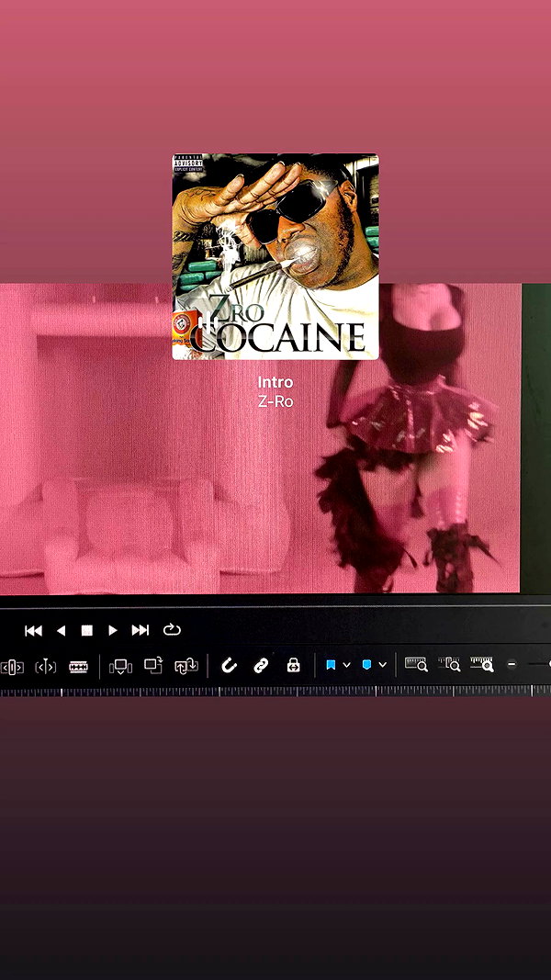This screenshot has height=980, width=551.
Task: Click the zoom out minus button
Action: click(x=512, y=664)
